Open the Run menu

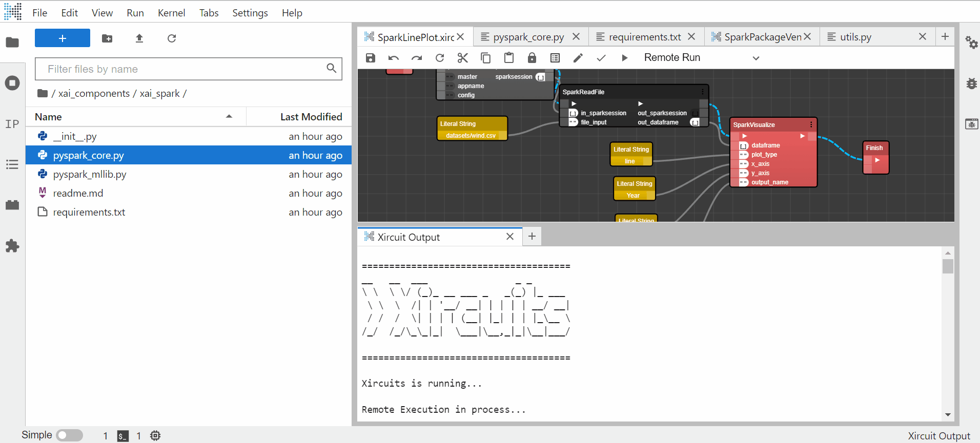(135, 13)
